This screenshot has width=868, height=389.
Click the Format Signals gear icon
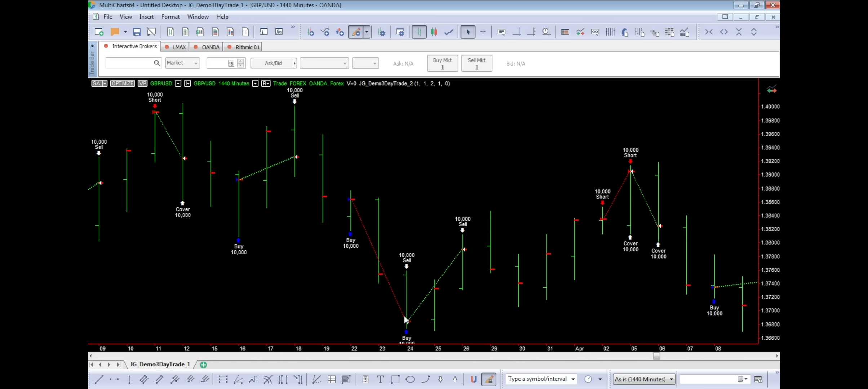pyautogui.click(x=382, y=32)
